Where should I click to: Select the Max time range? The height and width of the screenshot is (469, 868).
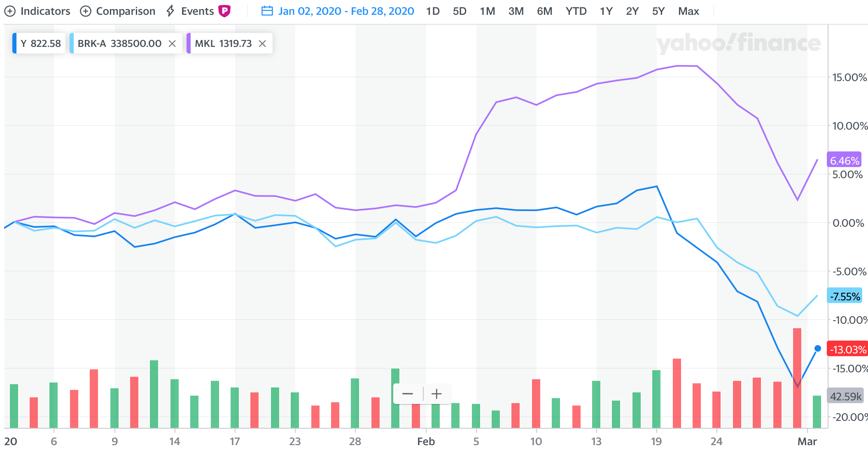point(688,11)
